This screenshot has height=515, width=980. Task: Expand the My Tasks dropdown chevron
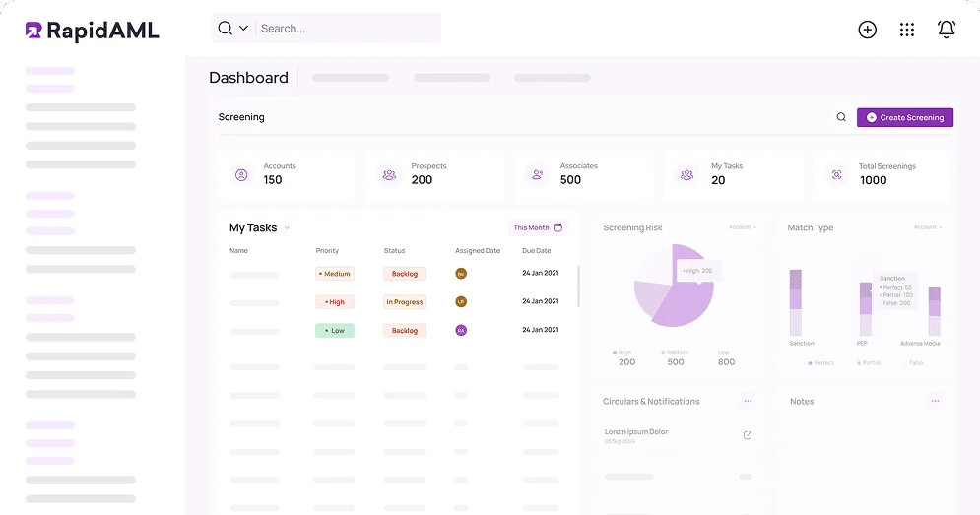287,228
